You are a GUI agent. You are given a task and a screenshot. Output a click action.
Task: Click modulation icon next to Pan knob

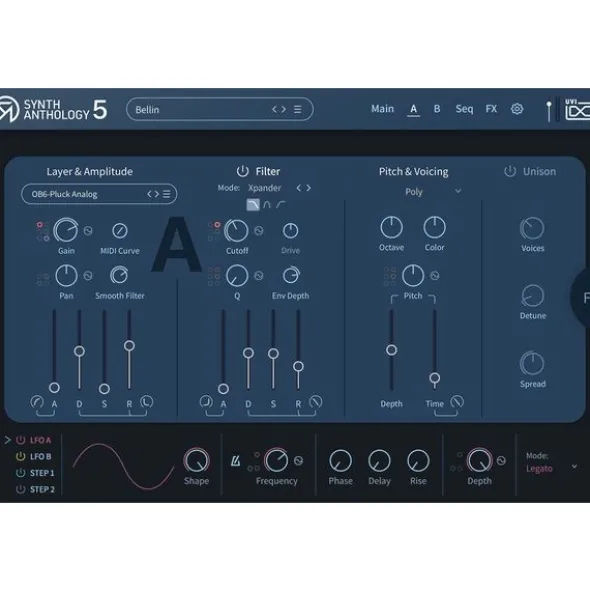[88, 276]
